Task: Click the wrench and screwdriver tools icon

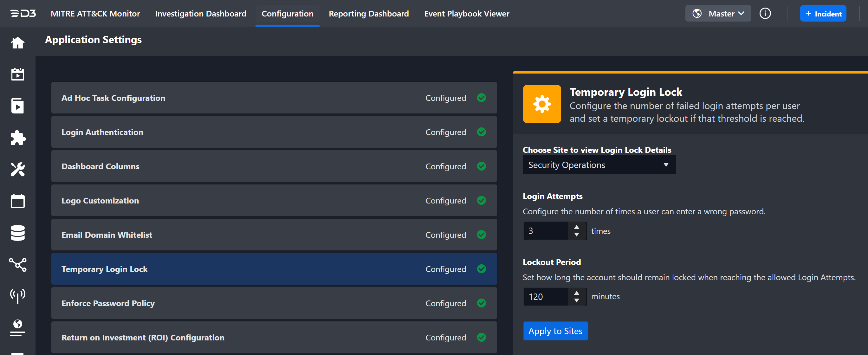Action: coord(17,169)
